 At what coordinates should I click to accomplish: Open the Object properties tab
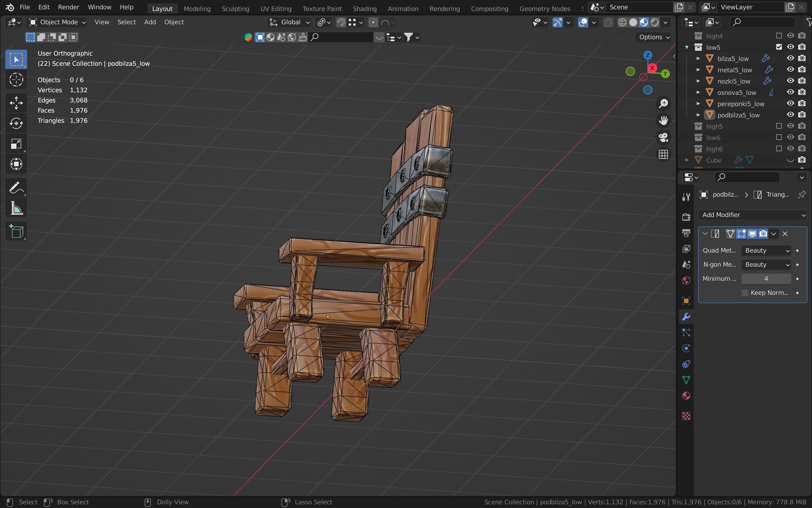point(686,301)
